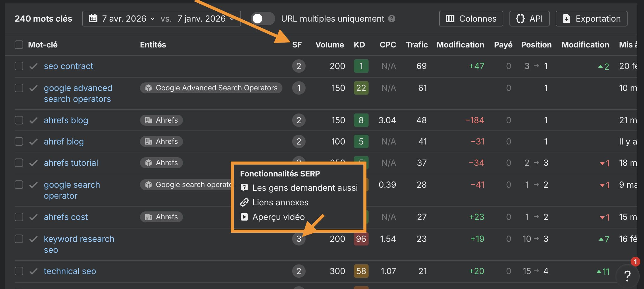This screenshot has width=644, height=289.
Task: Check the select-all checkbox in the header row
Action: click(x=19, y=45)
